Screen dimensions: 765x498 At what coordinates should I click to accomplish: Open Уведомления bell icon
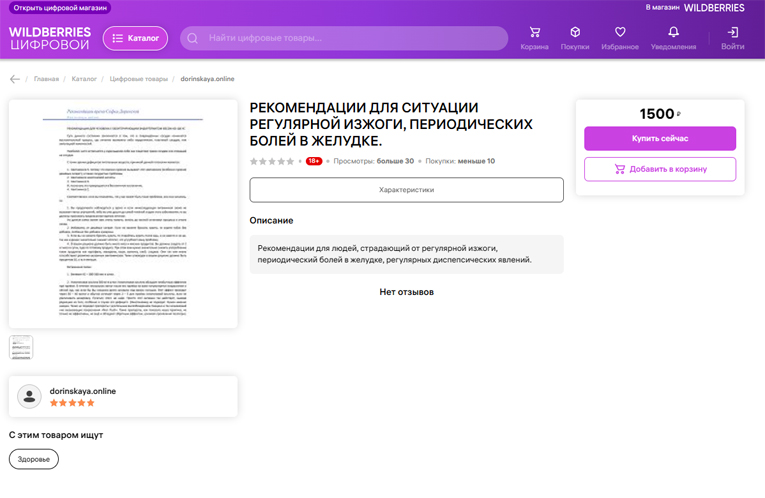(673, 33)
